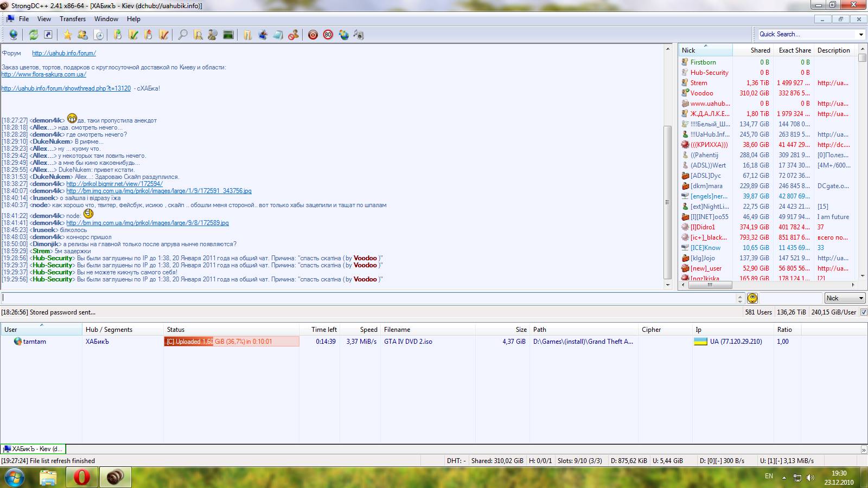The height and width of the screenshot is (488, 868).
Task: Open the Nick filter dropdown
Action: tap(845, 298)
